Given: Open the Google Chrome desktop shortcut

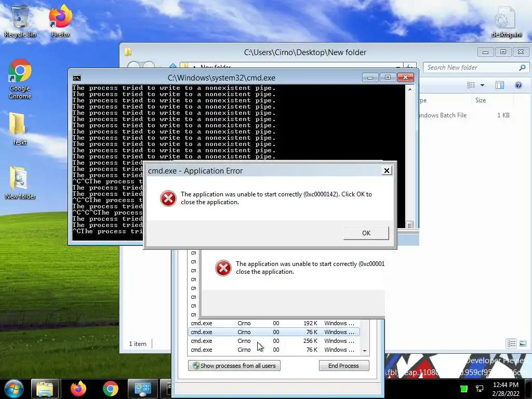Looking at the screenshot, I should pos(20,79).
